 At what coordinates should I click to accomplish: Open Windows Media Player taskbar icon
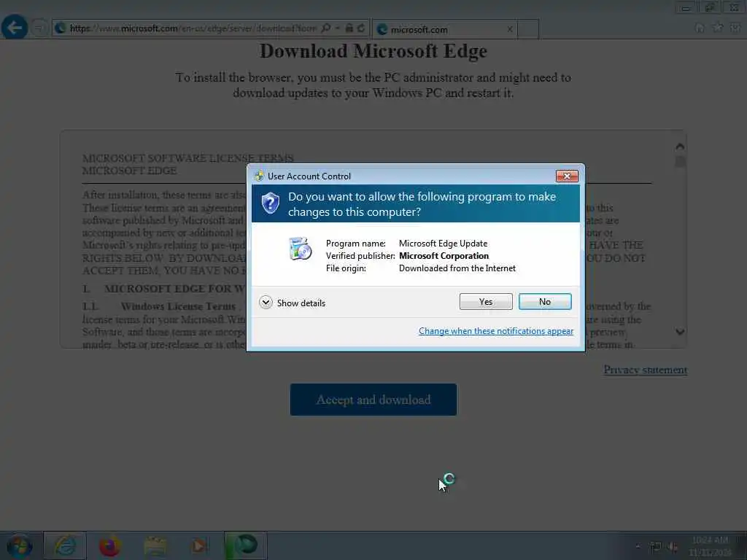click(x=200, y=545)
